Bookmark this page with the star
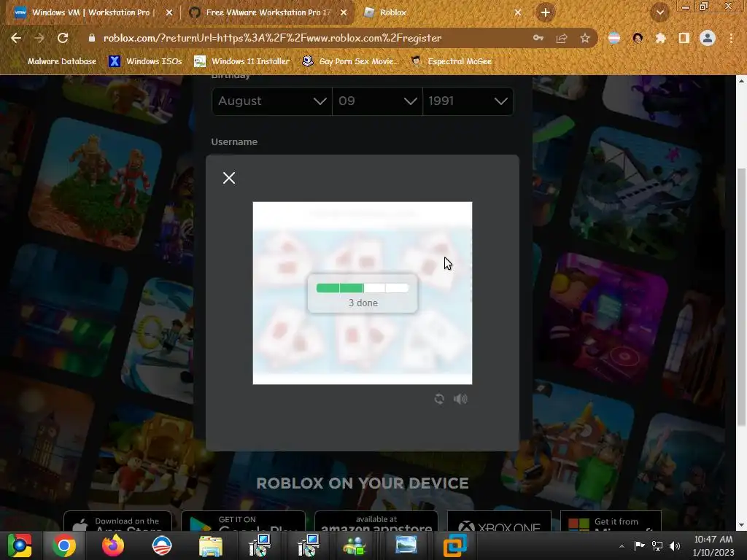Screen dimensions: 747x560 point(585,38)
